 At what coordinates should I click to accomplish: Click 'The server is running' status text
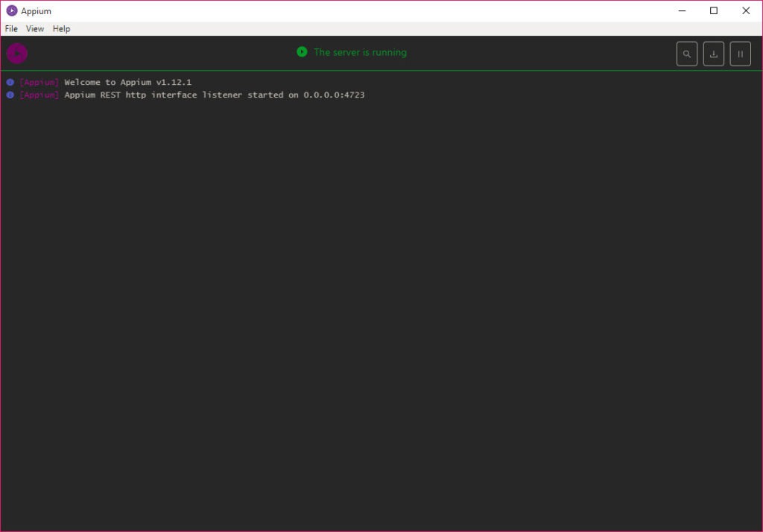click(360, 52)
